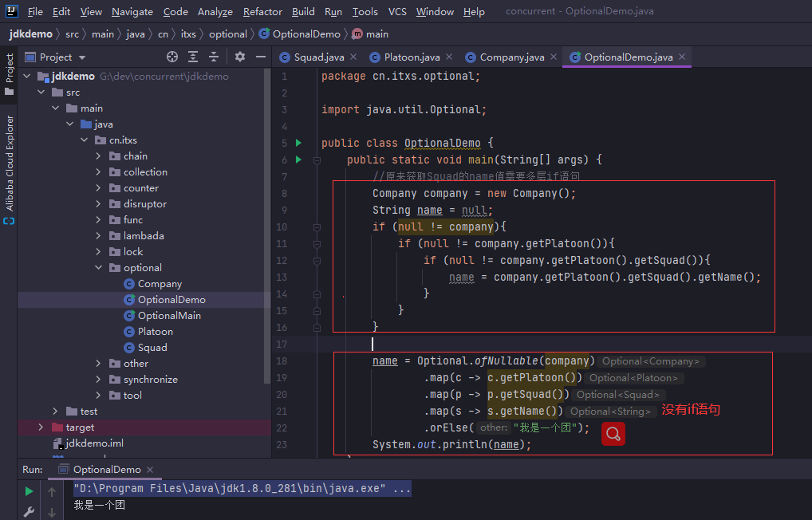Collapse the cn.itxs package
This screenshot has width=812, height=520.
pos(85,140)
